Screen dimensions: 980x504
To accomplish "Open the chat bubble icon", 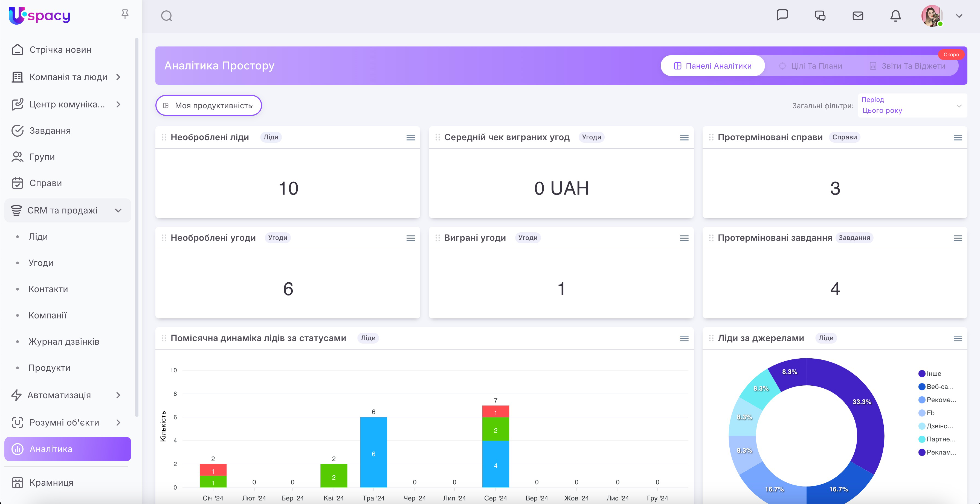I will [782, 15].
